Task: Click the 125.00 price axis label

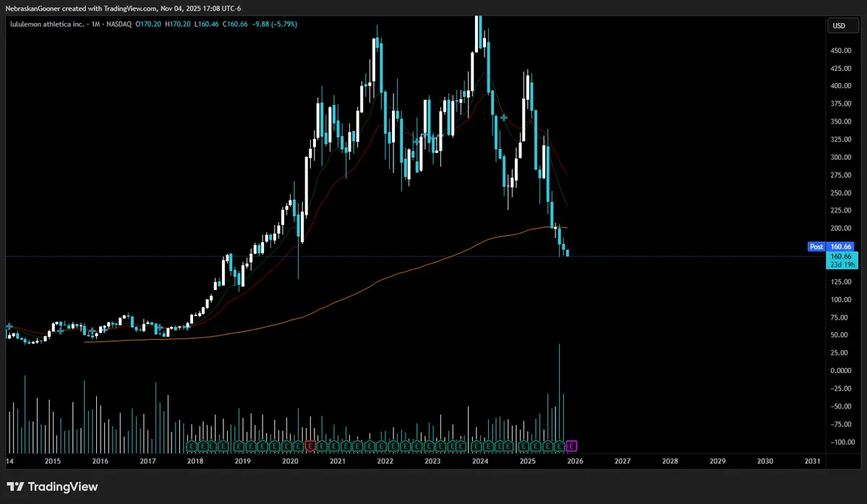Action: tap(840, 282)
